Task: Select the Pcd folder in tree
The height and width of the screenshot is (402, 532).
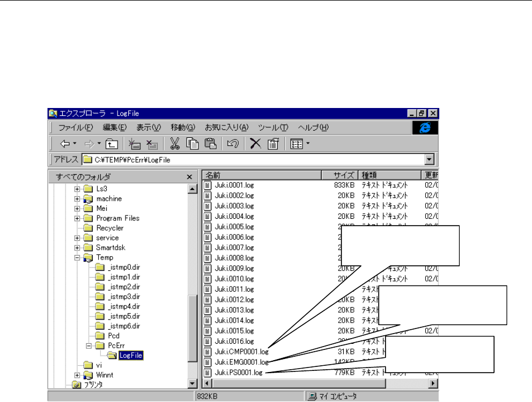Action: 114,336
